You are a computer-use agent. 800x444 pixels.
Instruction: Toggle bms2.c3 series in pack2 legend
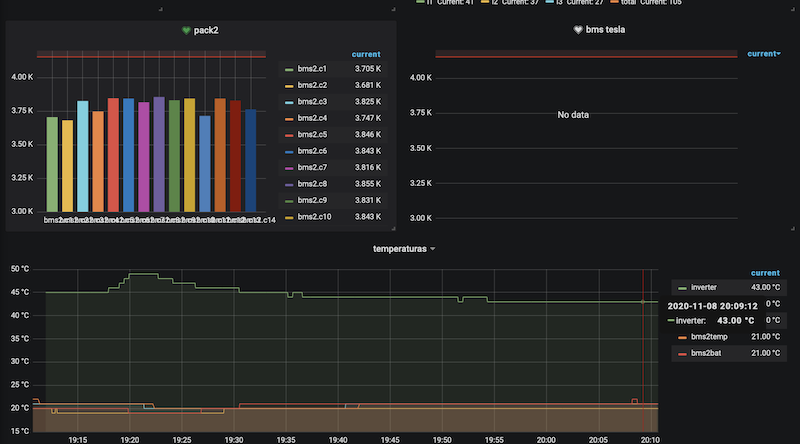(x=312, y=102)
